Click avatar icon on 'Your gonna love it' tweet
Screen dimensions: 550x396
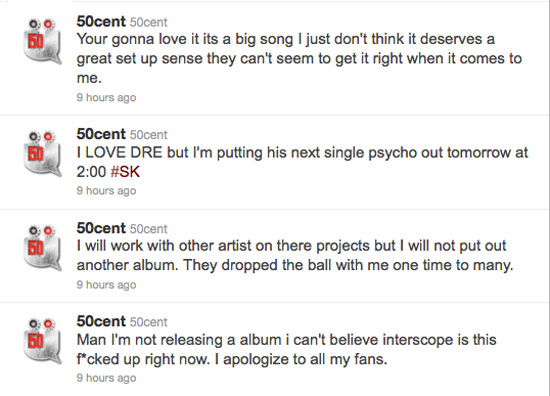pyautogui.click(x=42, y=41)
